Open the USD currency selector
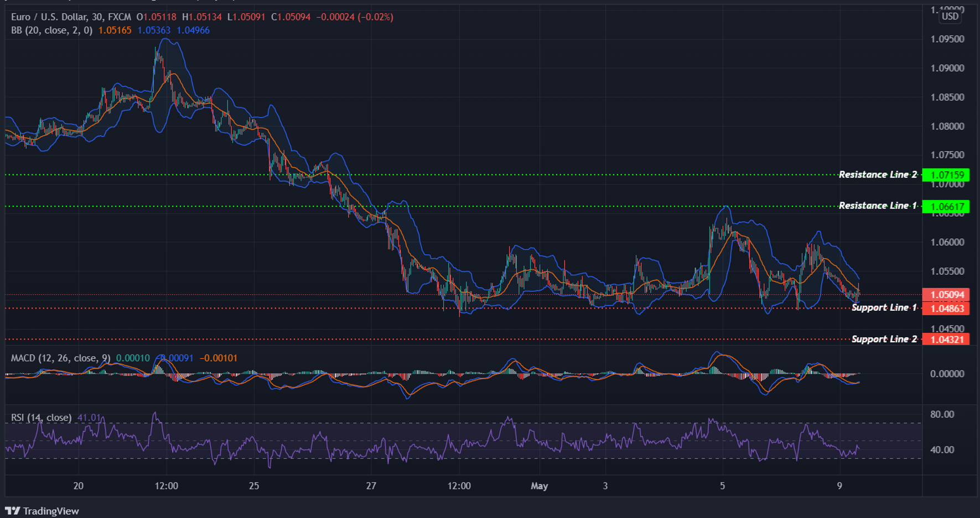This screenshot has width=980, height=518. click(950, 16)
